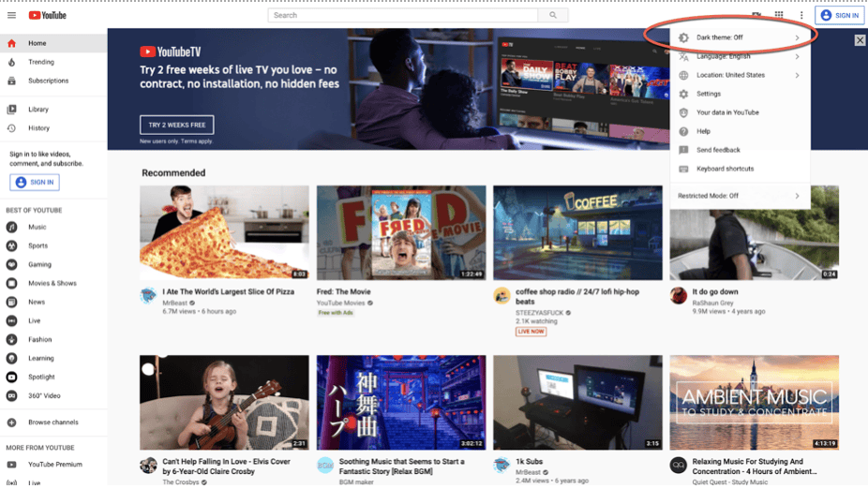868x489 pixels.
Task: Click the Subscriptions sidebar icon
Action: tap(11, 81)
